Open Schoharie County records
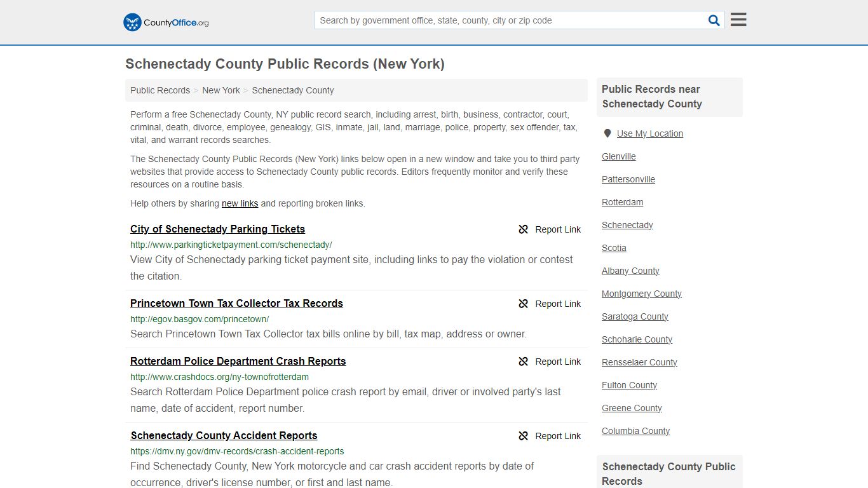The image size is (868, 488). click(637, 339)
